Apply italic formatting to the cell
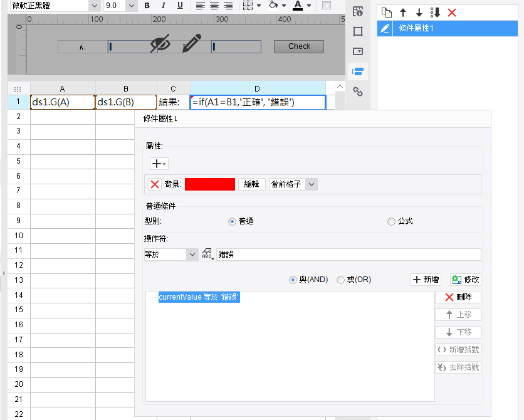Screen dimensions: 524x420 (163, 6)
